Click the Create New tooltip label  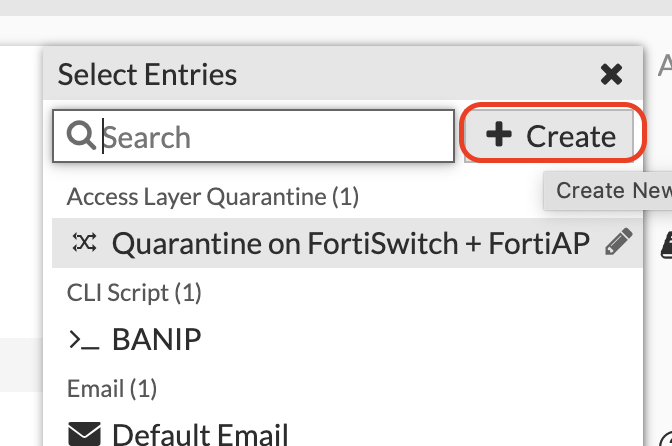(x=608, y=191)
